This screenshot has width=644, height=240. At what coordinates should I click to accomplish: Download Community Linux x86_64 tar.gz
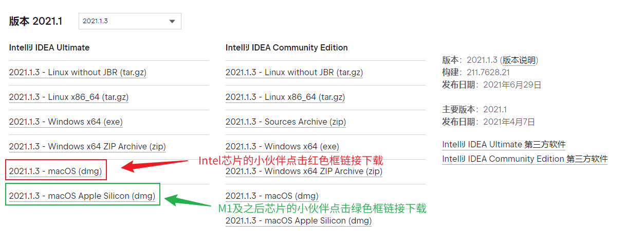point(285,97)
